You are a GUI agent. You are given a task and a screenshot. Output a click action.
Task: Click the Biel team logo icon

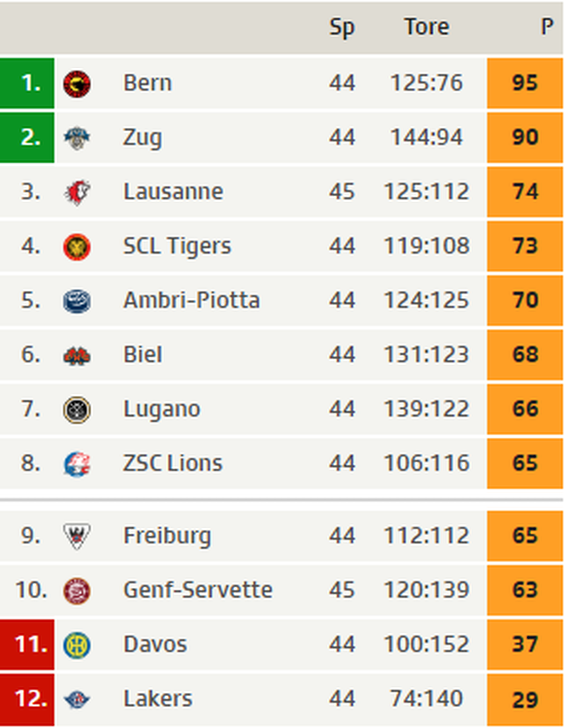[x=77, y=355]
